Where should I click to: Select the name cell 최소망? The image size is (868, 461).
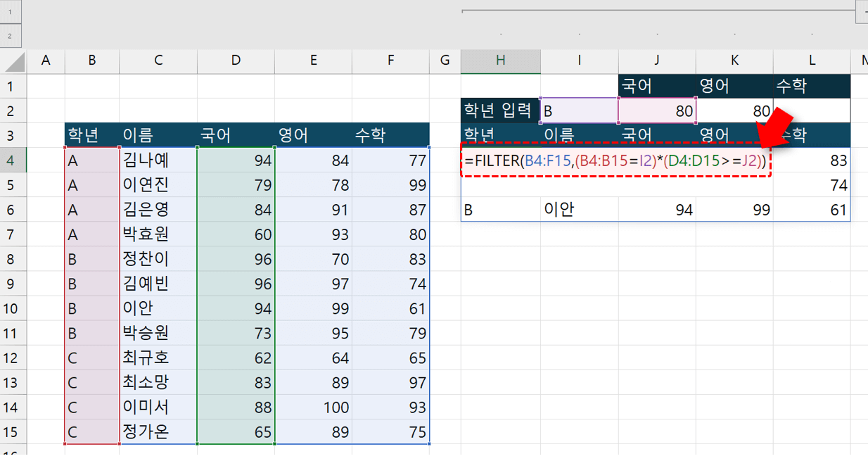(158, 382)
